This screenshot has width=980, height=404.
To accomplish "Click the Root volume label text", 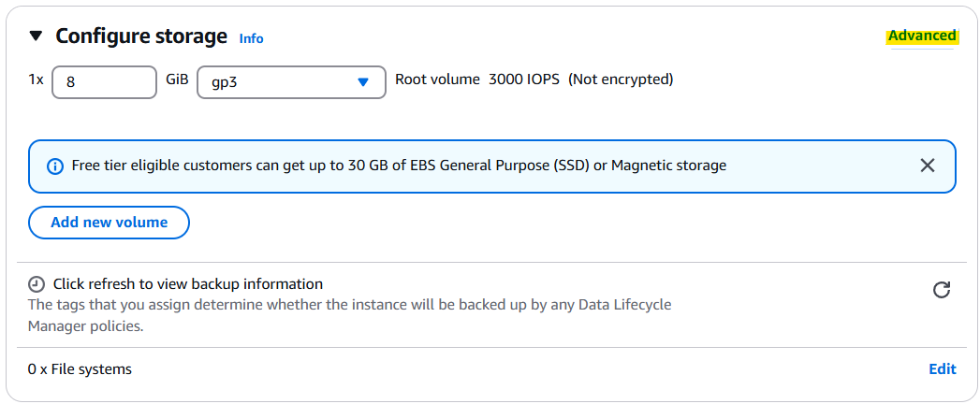I will 437,79.
